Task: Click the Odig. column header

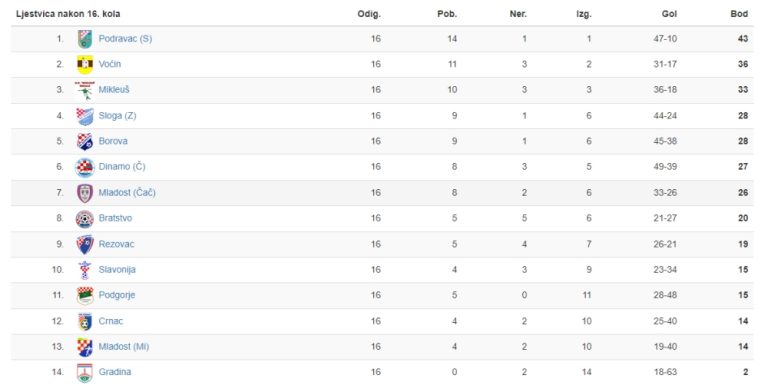Action: (x=369, y=14)
